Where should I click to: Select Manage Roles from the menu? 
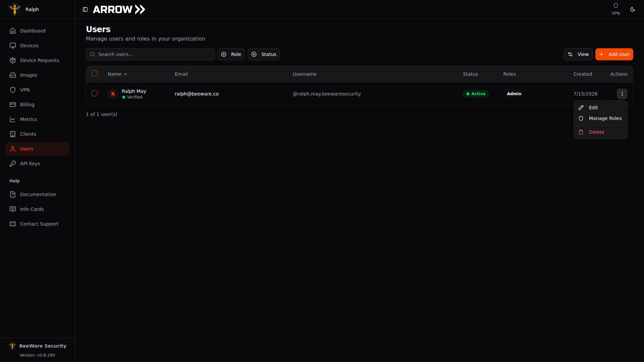point(600,118)
